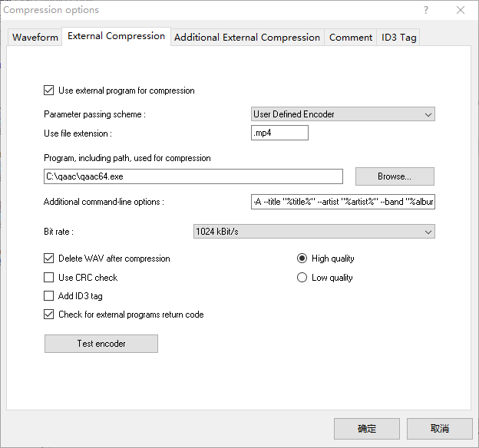Select the High quality radio button
This screenshot has height=448, width=479.
[302, 259]
